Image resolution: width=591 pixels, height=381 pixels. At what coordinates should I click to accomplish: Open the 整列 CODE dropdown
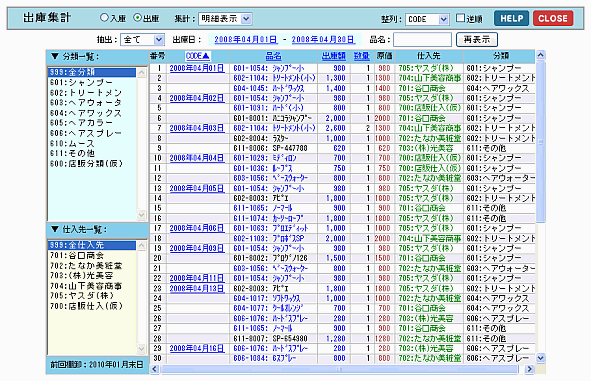427,19
